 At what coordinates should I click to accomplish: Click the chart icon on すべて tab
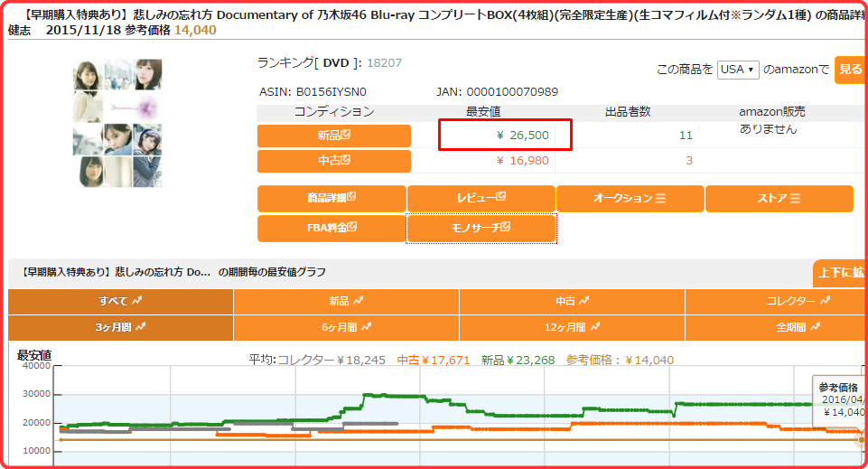[136, 300]
